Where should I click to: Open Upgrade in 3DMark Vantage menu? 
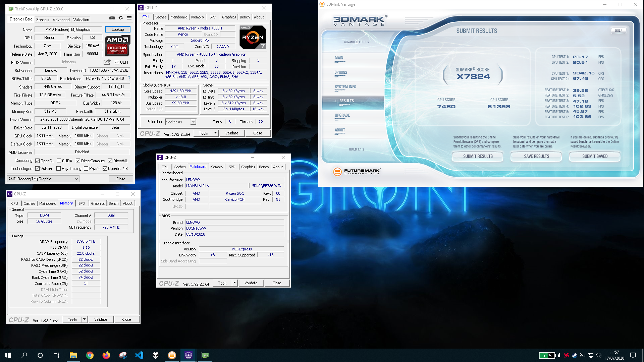[342, 115]
